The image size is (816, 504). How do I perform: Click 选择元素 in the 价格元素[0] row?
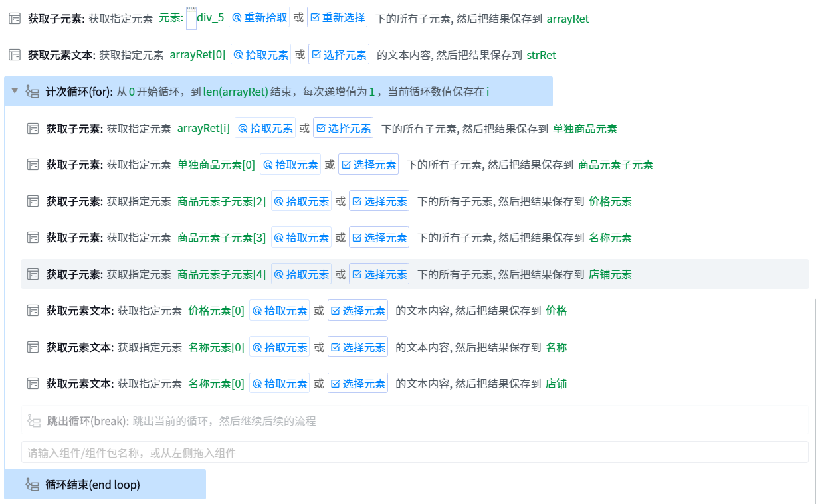[x=357, y=311]
